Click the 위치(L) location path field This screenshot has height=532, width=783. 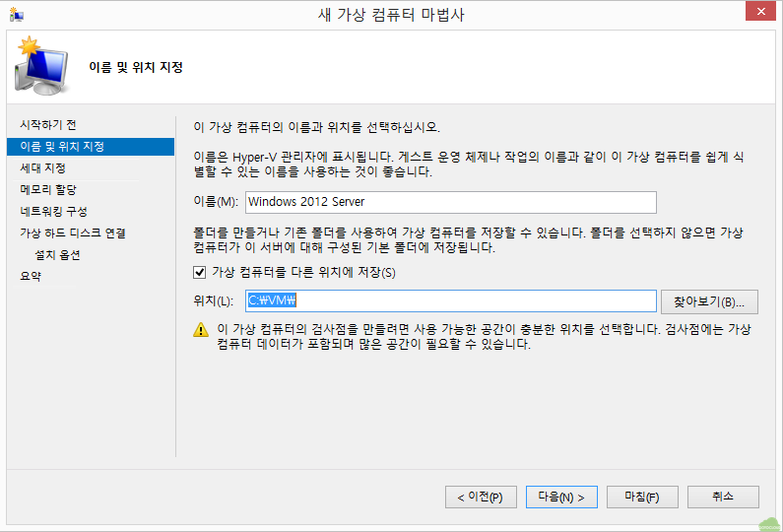click(x=450, y=300)
